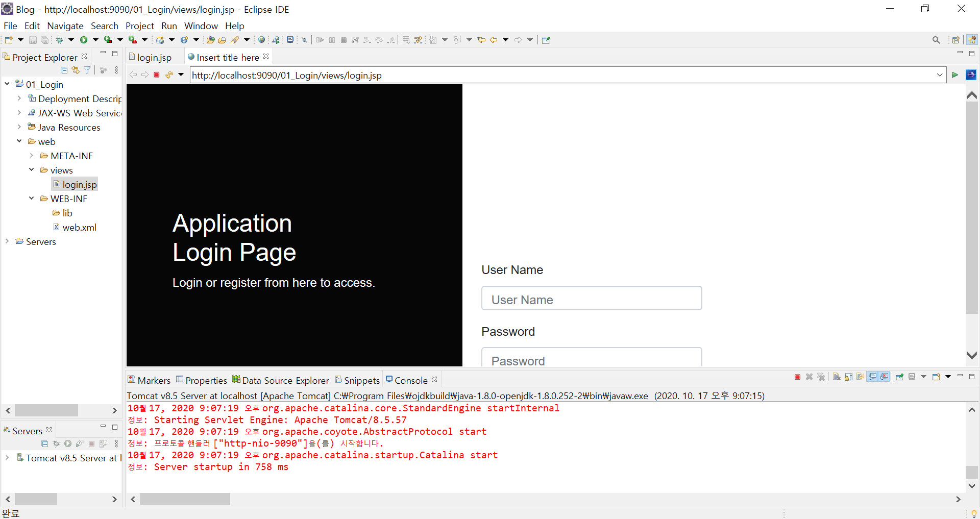Toggle Link with Editor in Project Explorer
Image resolution: width=980 pixels, height=519 pixels.
click(76, 70)
